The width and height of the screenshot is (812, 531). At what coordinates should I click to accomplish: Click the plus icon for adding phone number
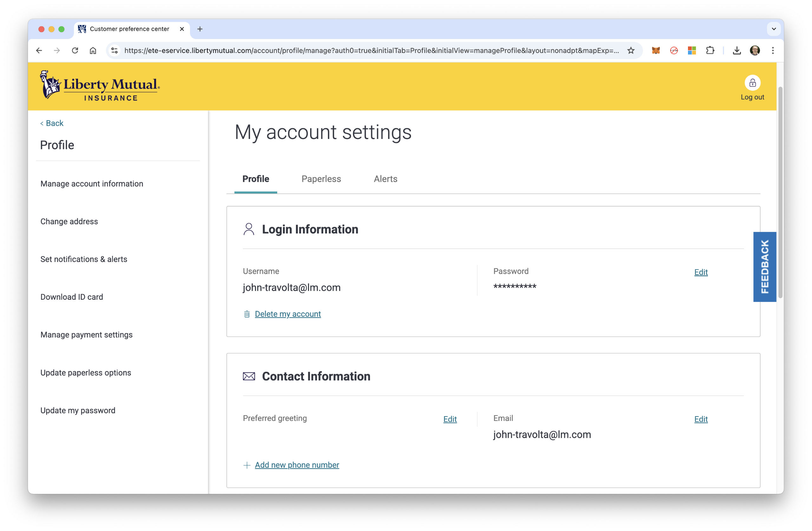point(247,465)
